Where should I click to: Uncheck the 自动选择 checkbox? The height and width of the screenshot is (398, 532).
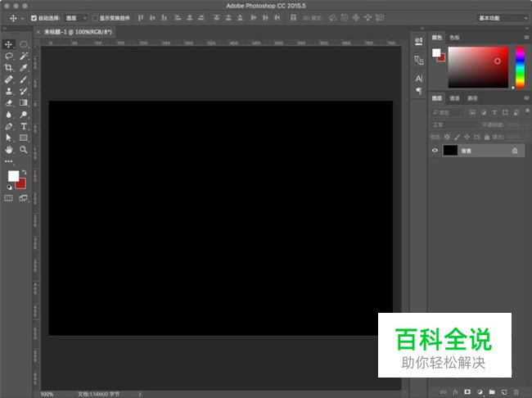[34, 17]
